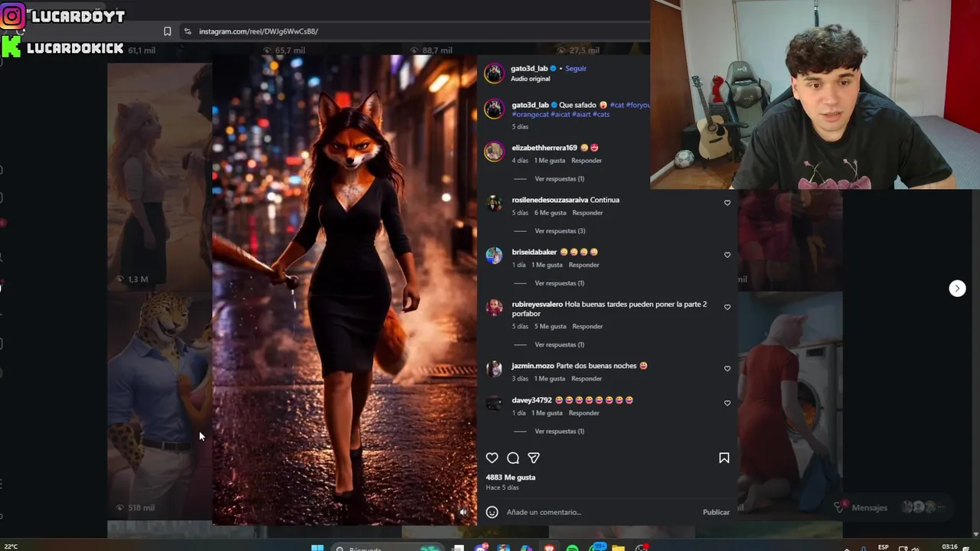This screenshot has height=551, width=980.
Task: Open Spotify from the taskbar
Action: click(573, 547)
